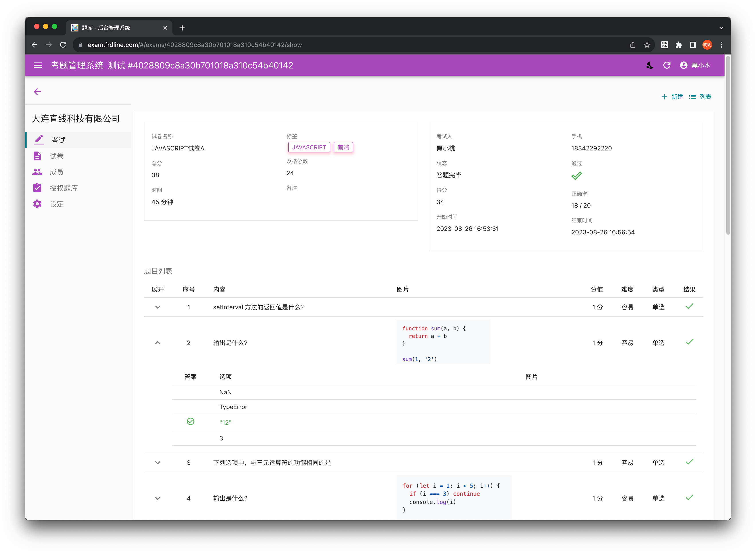The image size is (756, 553).
Task: Click the 新建 button
Action: (x=672, y=97)
